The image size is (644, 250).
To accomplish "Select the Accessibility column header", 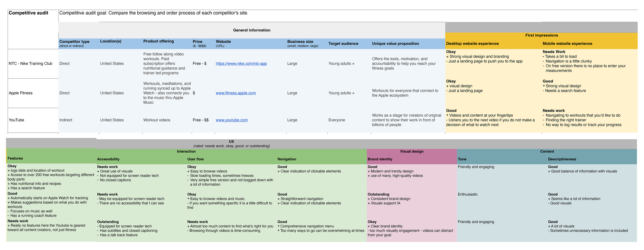I will point(108,159).
